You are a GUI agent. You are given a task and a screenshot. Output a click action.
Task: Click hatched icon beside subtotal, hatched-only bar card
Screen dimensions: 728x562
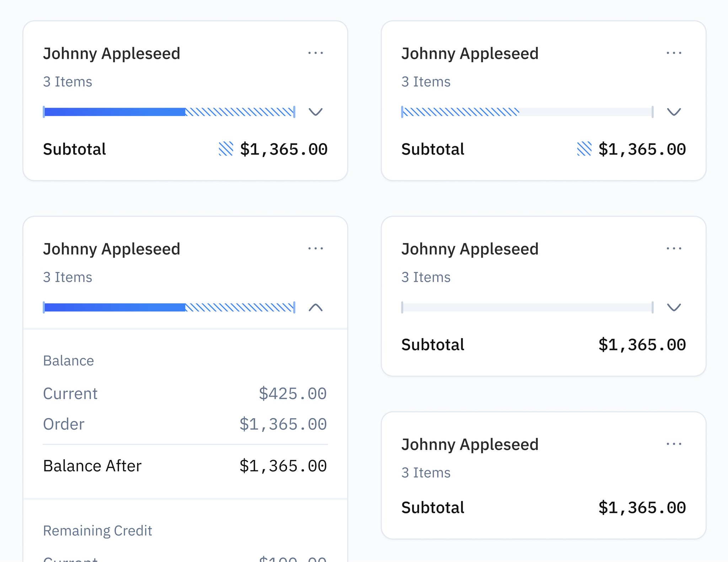coord(584,149)
